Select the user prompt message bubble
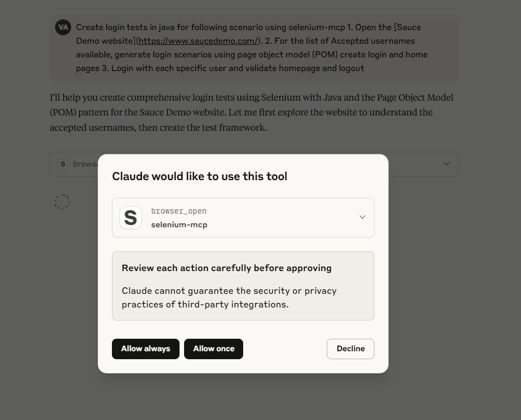The image size is (521, 420). tap(254, 48)
